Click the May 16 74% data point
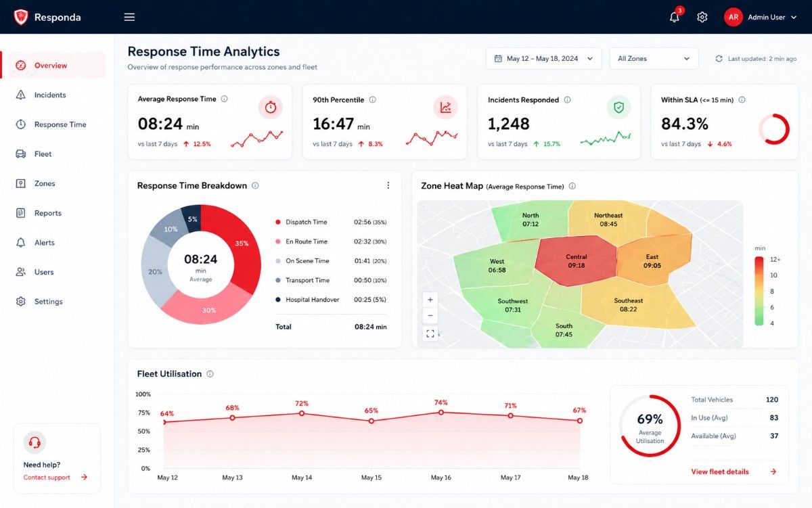The image size is (812, 508). 441,412
